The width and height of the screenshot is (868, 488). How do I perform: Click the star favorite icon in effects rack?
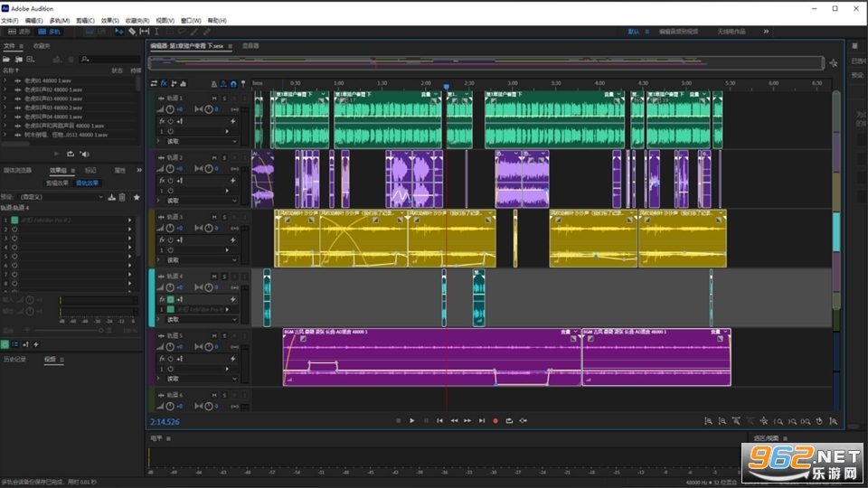pos(137,197)
